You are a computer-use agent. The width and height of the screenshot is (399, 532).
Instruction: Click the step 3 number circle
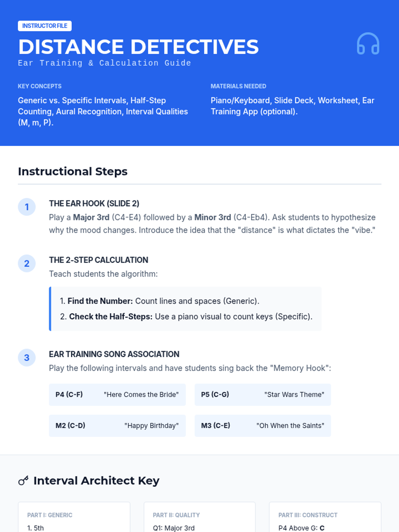click(27, 357)
